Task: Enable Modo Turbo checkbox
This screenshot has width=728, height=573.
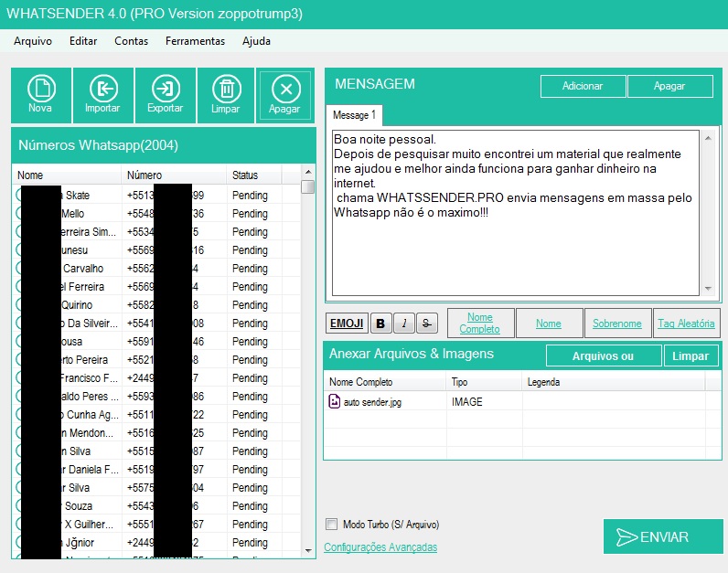Action: coord(332,525)
